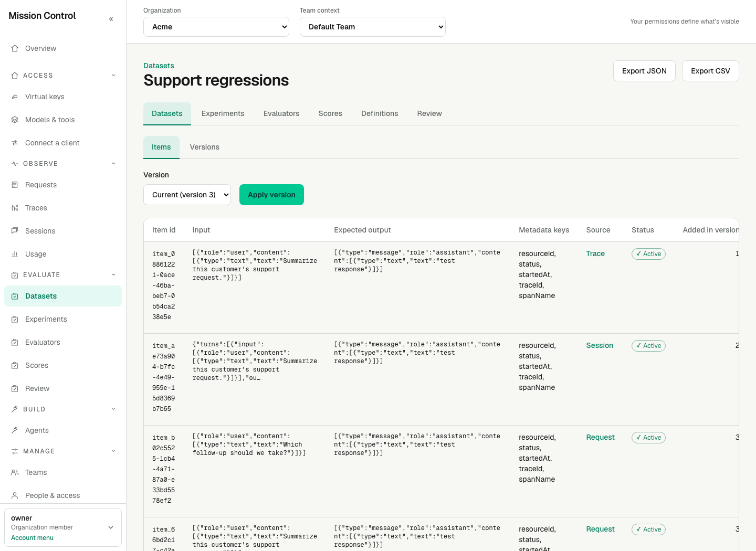Viewport: 756px width, 551px height.
Task: Click the Sessions chat icon
Action: [15, 231]
